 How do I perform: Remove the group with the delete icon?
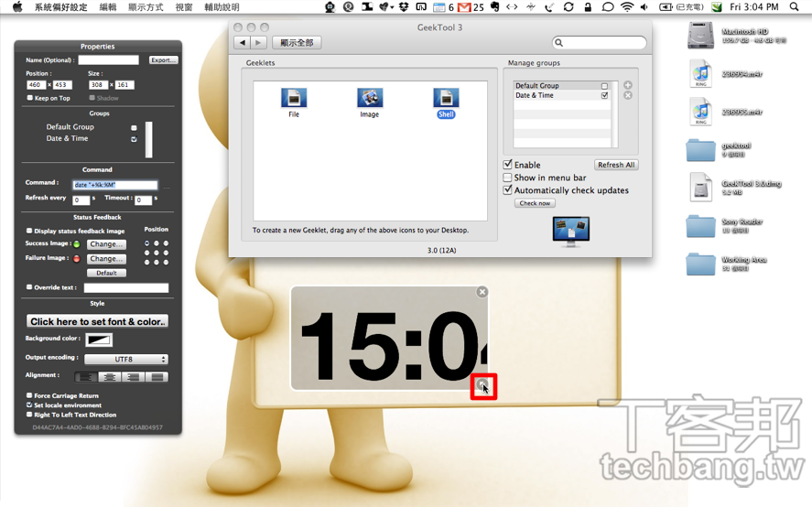click(628, 95)
